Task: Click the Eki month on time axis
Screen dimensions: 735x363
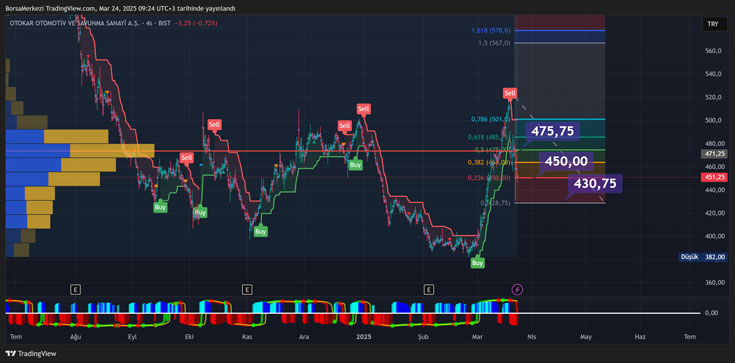Action: pyautogui.click(x=189, y=337)
